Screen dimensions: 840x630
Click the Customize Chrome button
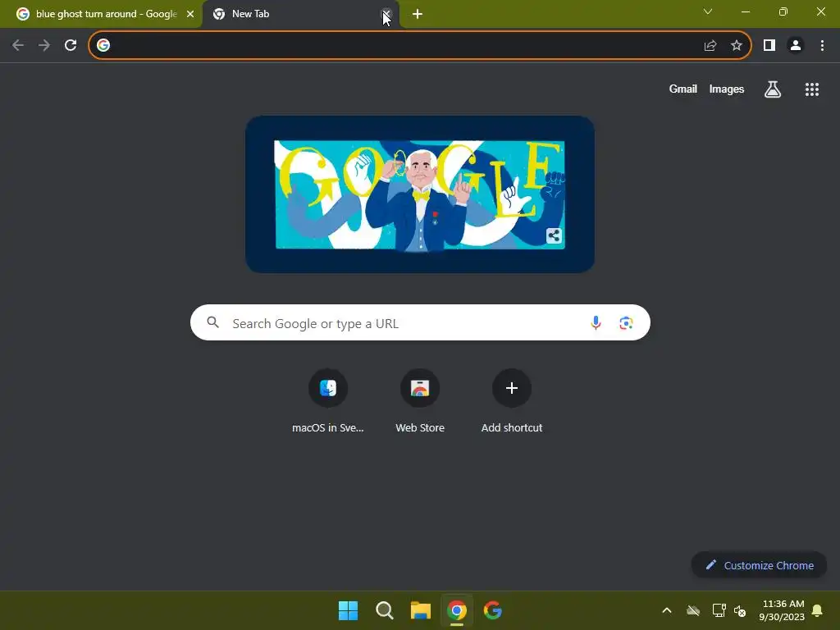click(759, 565)
